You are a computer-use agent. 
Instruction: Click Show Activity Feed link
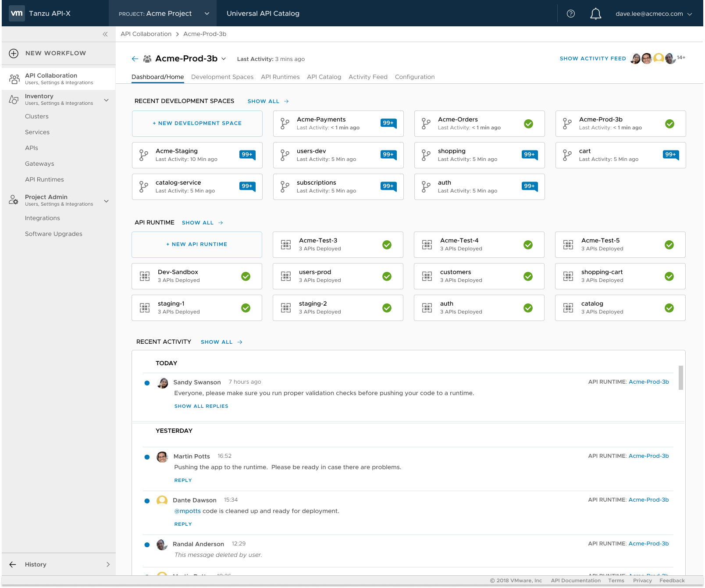[x=593, y=58]
